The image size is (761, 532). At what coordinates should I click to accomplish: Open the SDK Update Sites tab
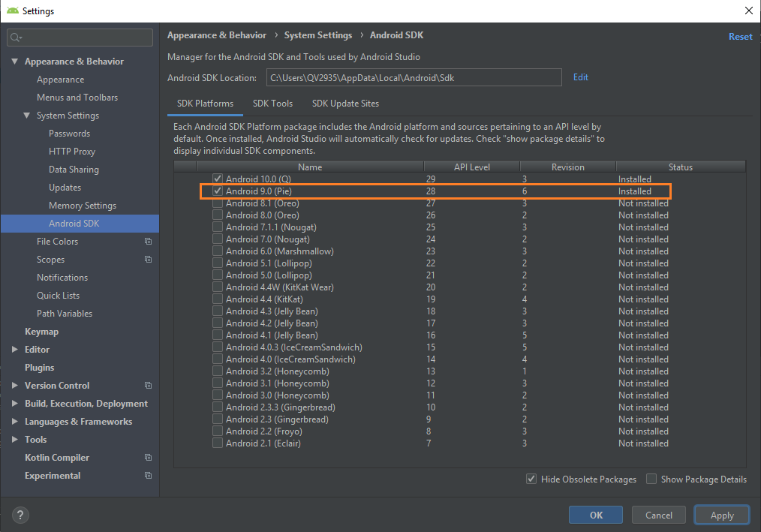point(345,104)
